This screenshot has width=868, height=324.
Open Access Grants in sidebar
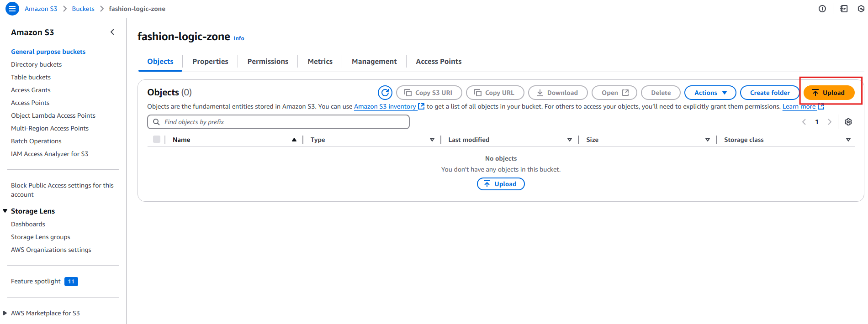31,90
